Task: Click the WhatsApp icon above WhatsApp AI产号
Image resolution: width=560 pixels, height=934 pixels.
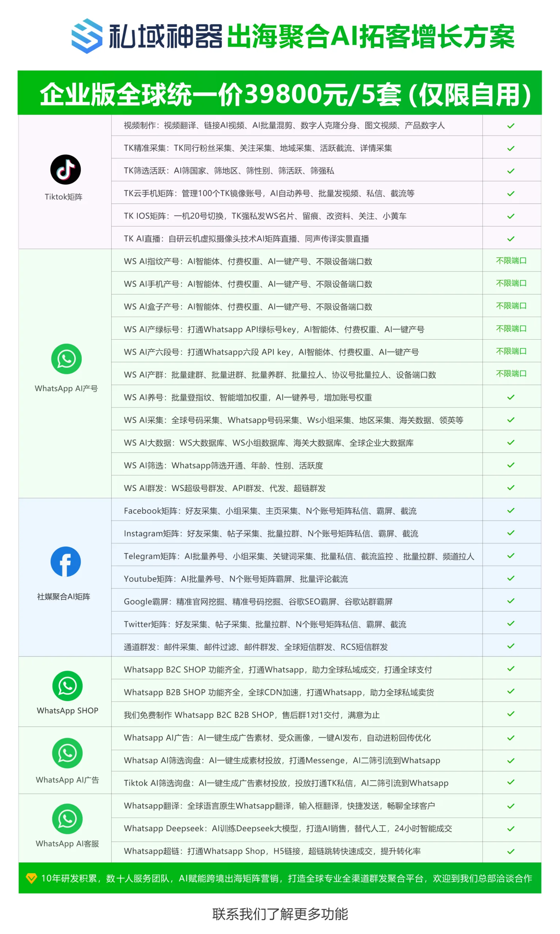Action: point(66,359)
